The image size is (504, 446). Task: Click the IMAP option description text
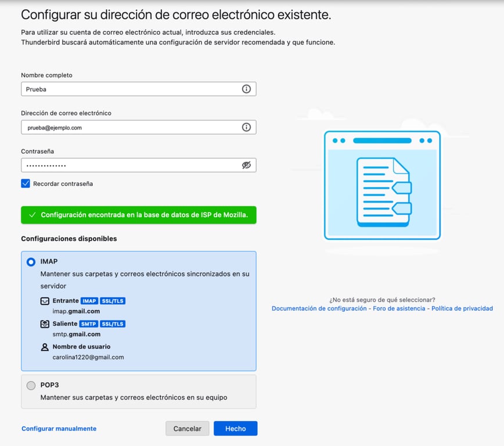coord(145,280)
